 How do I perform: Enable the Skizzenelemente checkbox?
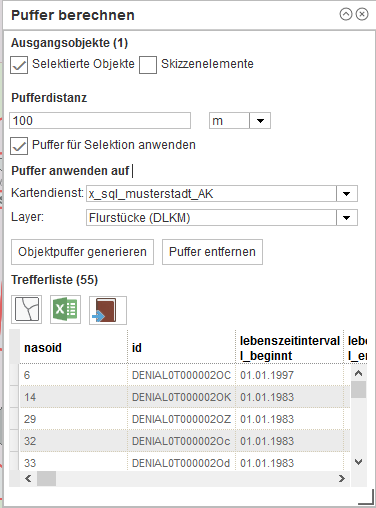coord(148,65)
